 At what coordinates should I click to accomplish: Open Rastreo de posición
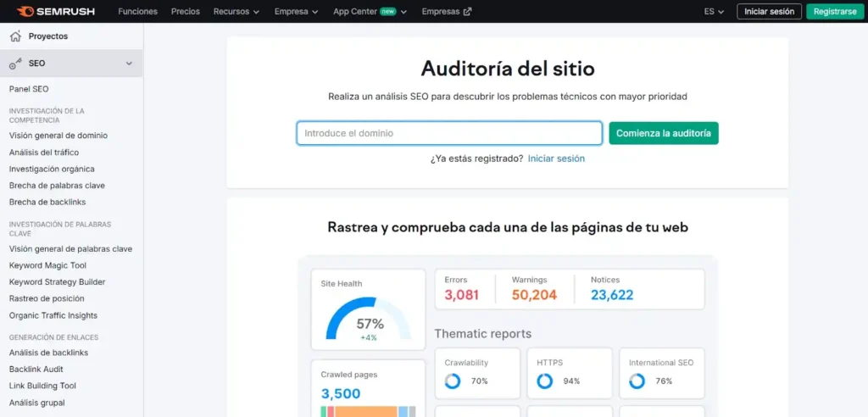tap(47, 298)
